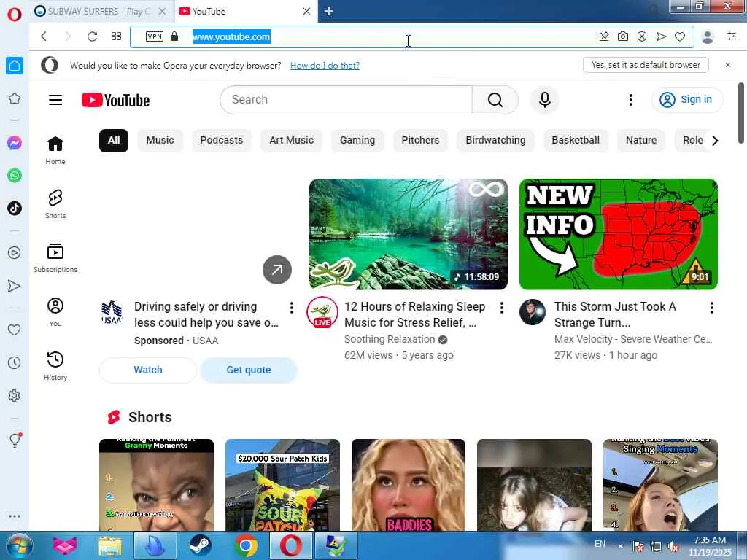Click the padlock site security icon
The image size is (747, 560).
point(174,36)
